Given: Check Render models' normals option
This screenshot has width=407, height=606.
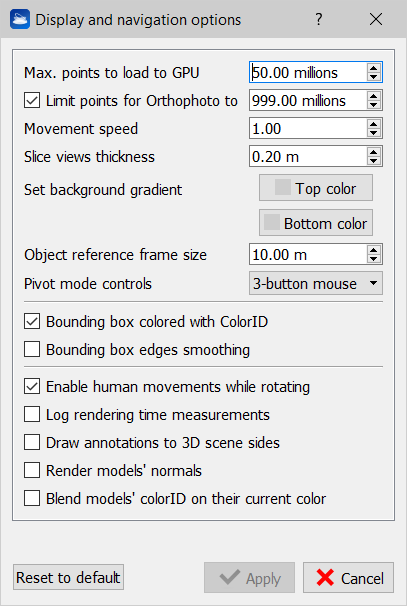Looking at the screenshot, I should pyautogui.click(x=32, y=470).
